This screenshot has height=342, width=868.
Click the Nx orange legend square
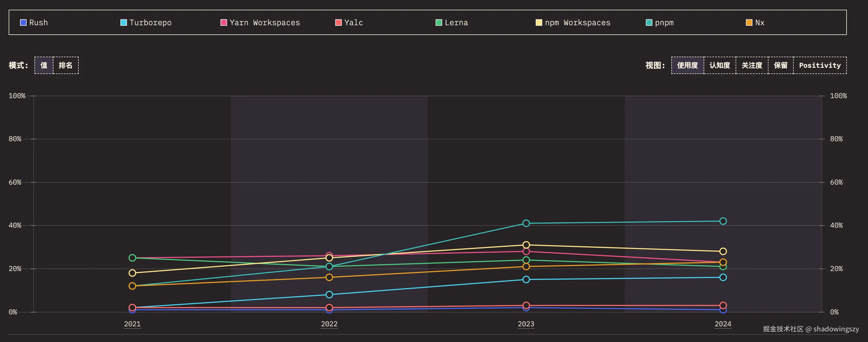(749, 22)
